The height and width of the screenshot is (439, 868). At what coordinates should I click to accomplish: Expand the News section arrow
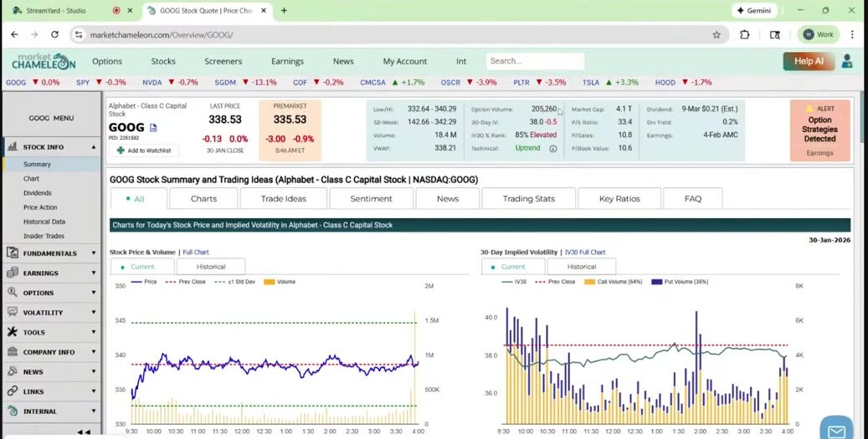pos(94,371)
